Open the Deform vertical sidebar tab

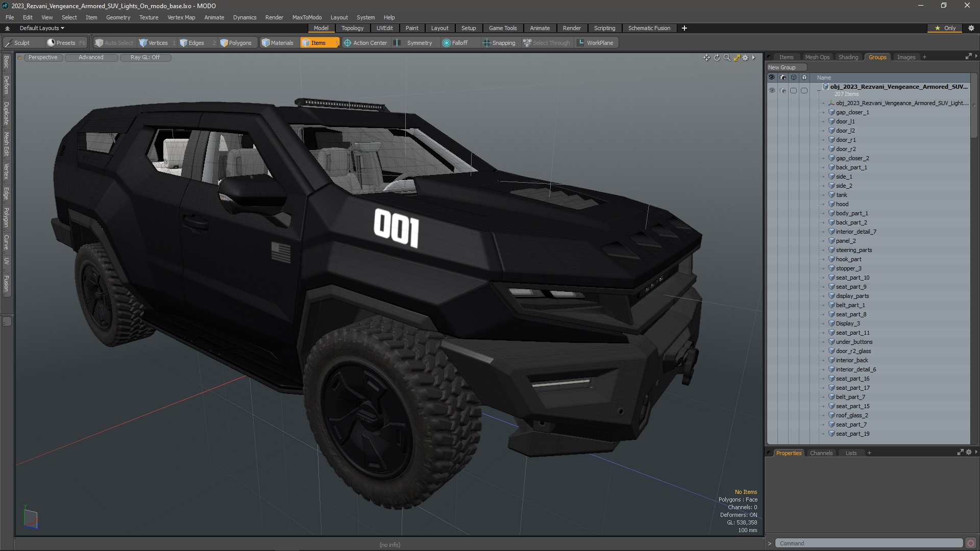[x=7, y=85]
